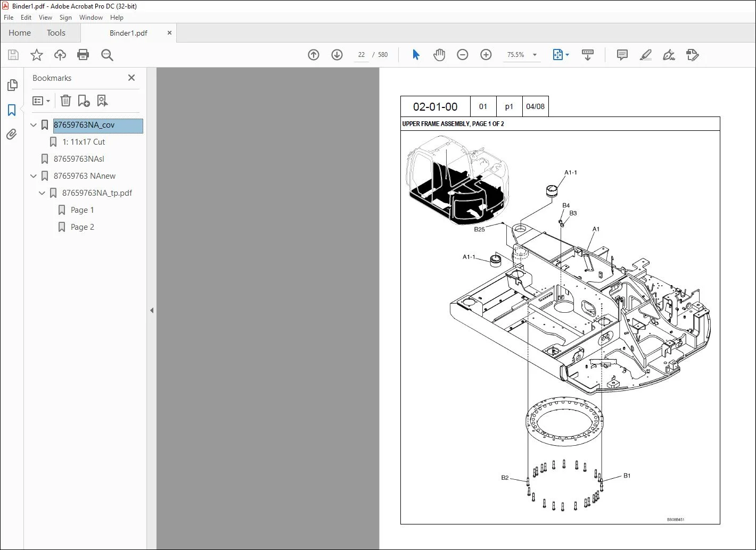The image size is (756, 550).
Task: Open the zoom percentage dropdown
Action: pos(535,55)
